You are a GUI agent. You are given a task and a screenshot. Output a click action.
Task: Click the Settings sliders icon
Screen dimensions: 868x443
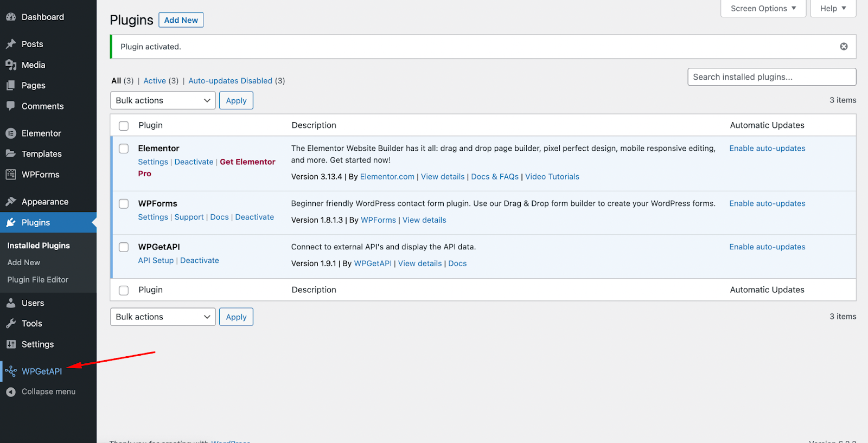point(11,344)
